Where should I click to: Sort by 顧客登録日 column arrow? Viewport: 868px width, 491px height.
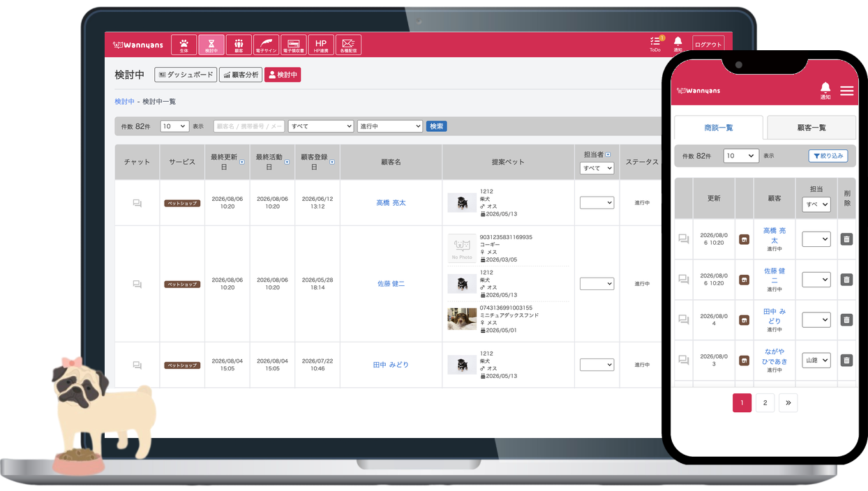click(x=332, y=162)
